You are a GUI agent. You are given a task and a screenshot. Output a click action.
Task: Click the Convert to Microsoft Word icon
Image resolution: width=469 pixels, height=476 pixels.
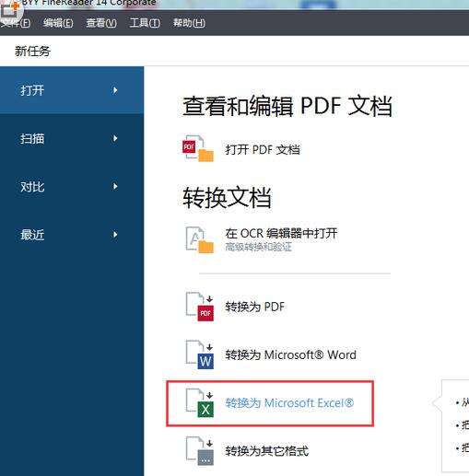click(x=200, y=354)
